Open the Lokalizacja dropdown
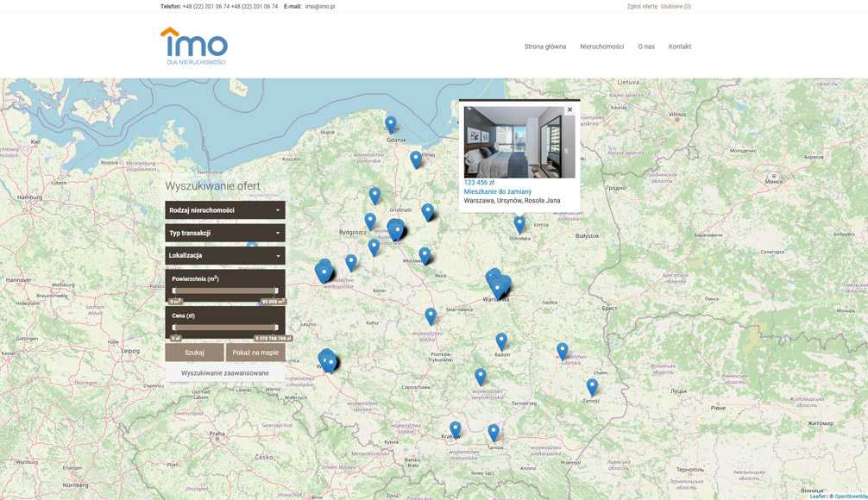Viewport: 868px width, 500px height. pos(225,255)
